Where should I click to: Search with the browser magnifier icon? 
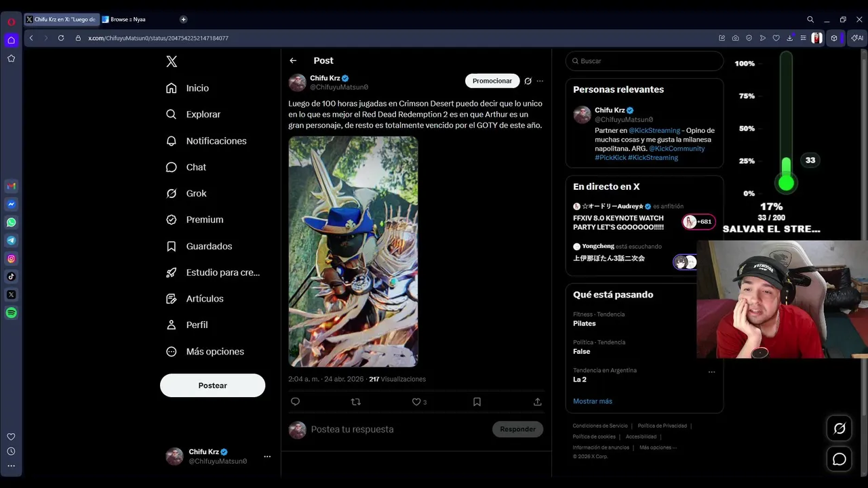[810, 20]
